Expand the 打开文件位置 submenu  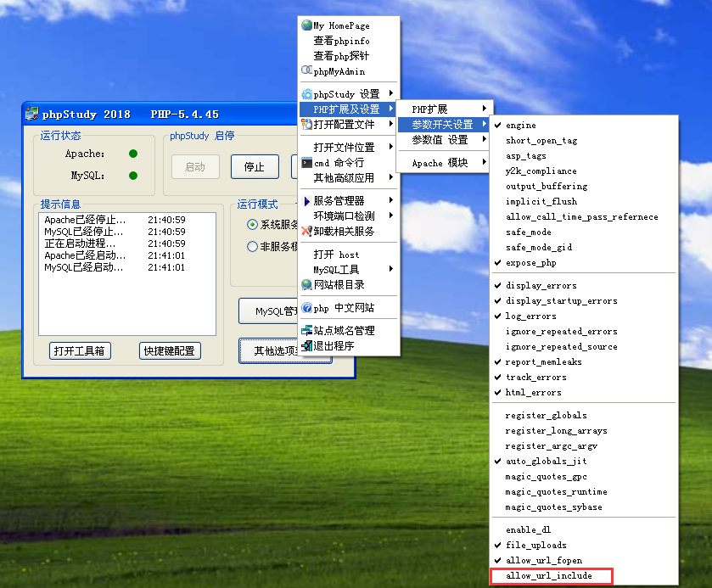(349, 147)
